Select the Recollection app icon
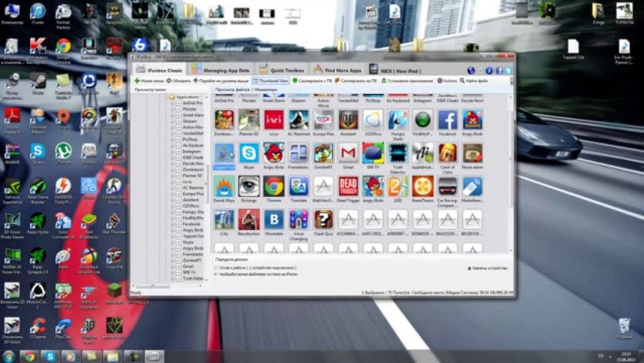 click(x=249, y=219)
